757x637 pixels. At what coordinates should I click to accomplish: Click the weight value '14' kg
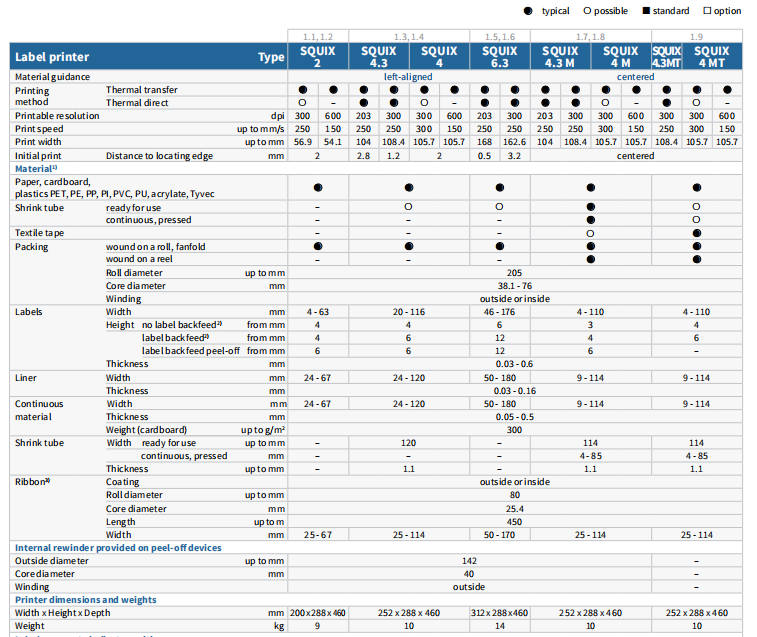tap(500, 626)
